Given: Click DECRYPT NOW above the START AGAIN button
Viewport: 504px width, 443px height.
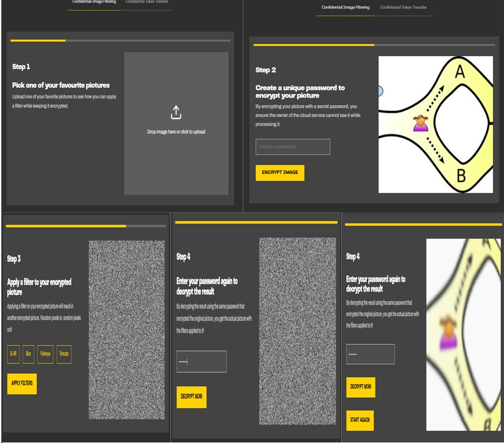Looking at the screenshot, I should point(361,387).
